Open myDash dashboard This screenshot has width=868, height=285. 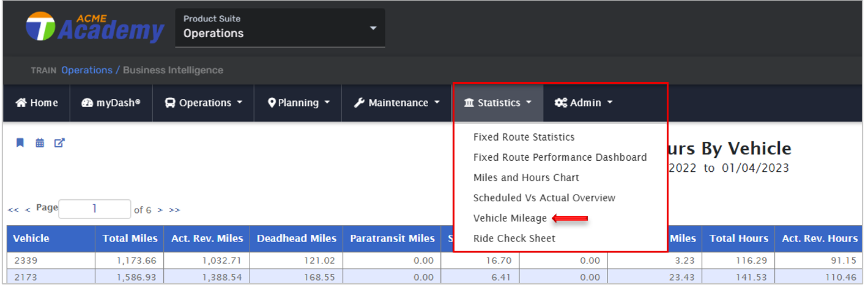tap(111, 103)
